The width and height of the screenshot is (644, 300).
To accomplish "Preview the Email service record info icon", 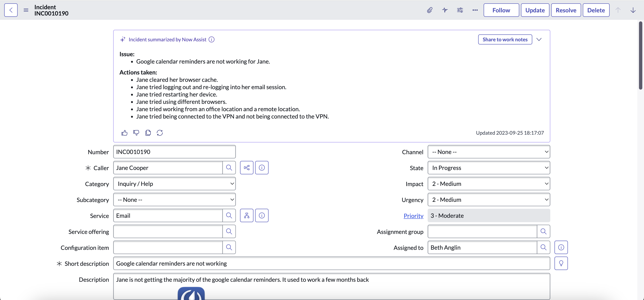I will pos(262,215).
